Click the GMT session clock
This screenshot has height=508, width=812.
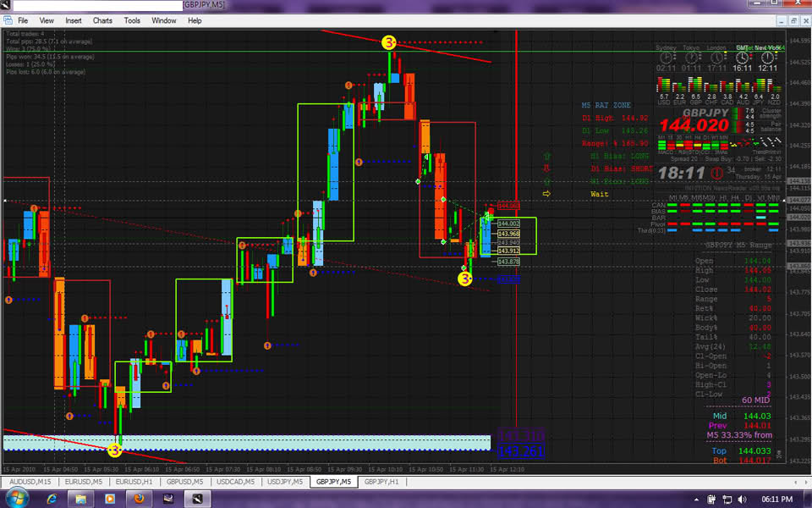[x=742, y=58]
